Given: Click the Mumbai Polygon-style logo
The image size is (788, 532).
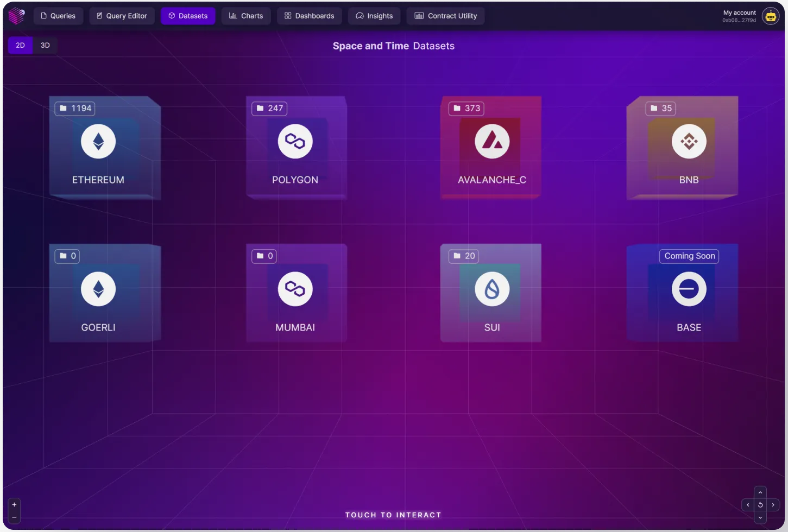Looking at the screenshot, I should [x=295, y=289].
